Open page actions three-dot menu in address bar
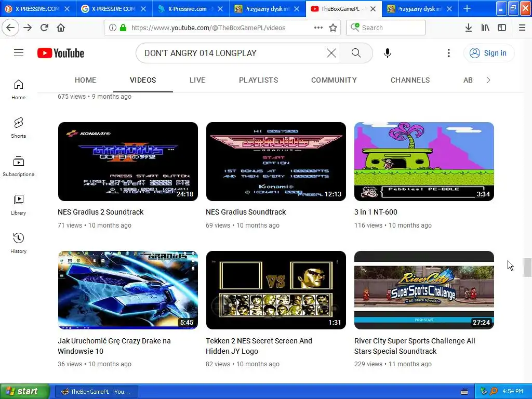The image size is (532, 399). click(x=318, y=28)
